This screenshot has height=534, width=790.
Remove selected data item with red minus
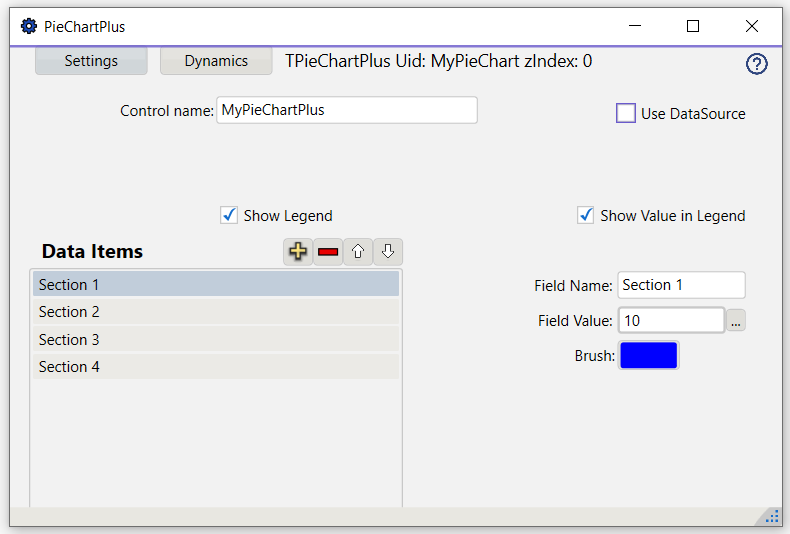click(328, 251)
